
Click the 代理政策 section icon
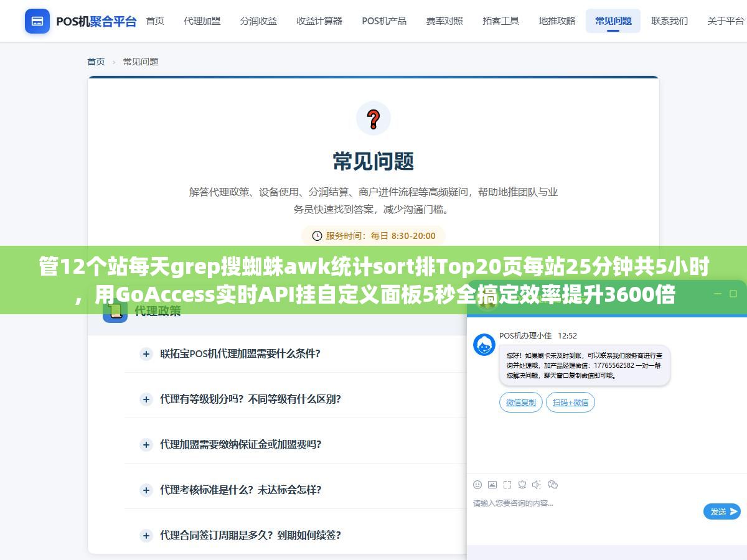tap(115, 310)
